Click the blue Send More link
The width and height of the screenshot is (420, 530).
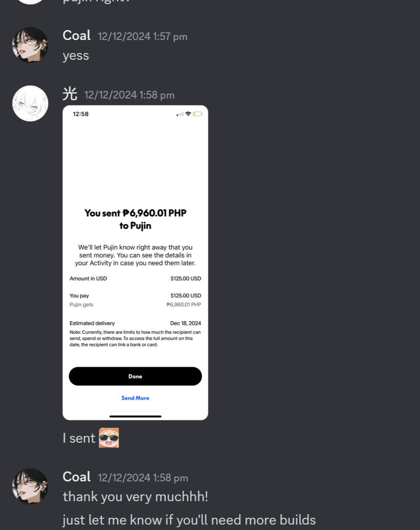click(x=136, y=398)
